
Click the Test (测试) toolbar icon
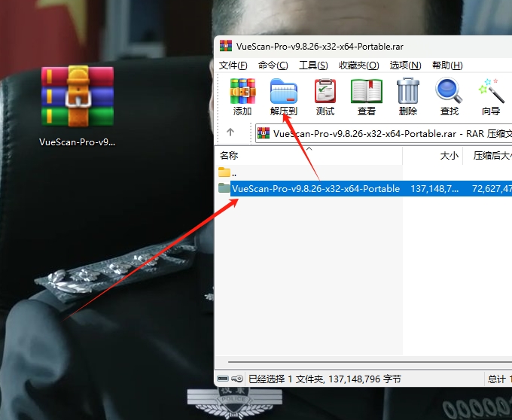point(325,91)
